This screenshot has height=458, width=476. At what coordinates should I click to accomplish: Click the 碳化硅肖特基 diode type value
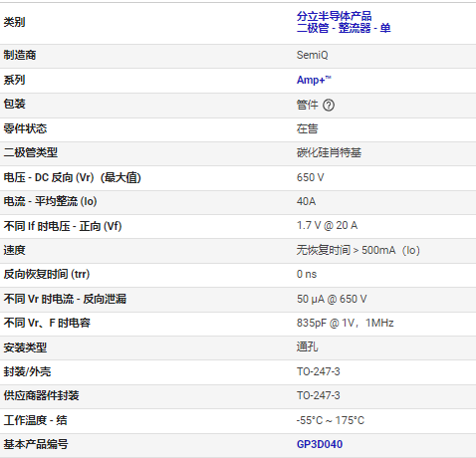click(329, 152)
